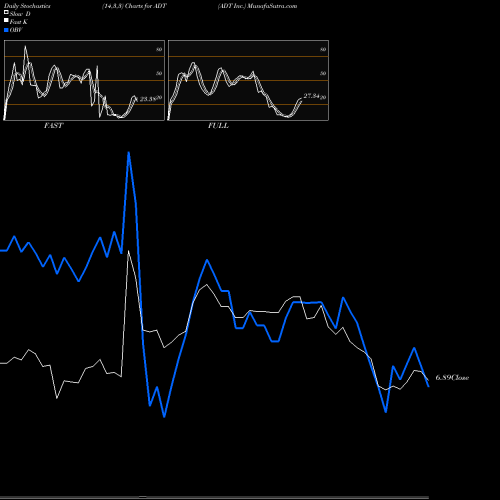The image size is (500, 500).
Task: Click the Slow D legend swatch
Action: [6, 12]
